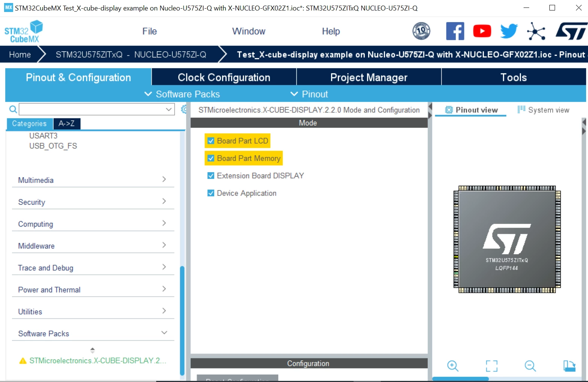Expand the Computing category
Screen dimensions: 588x382
pos(93,224)
